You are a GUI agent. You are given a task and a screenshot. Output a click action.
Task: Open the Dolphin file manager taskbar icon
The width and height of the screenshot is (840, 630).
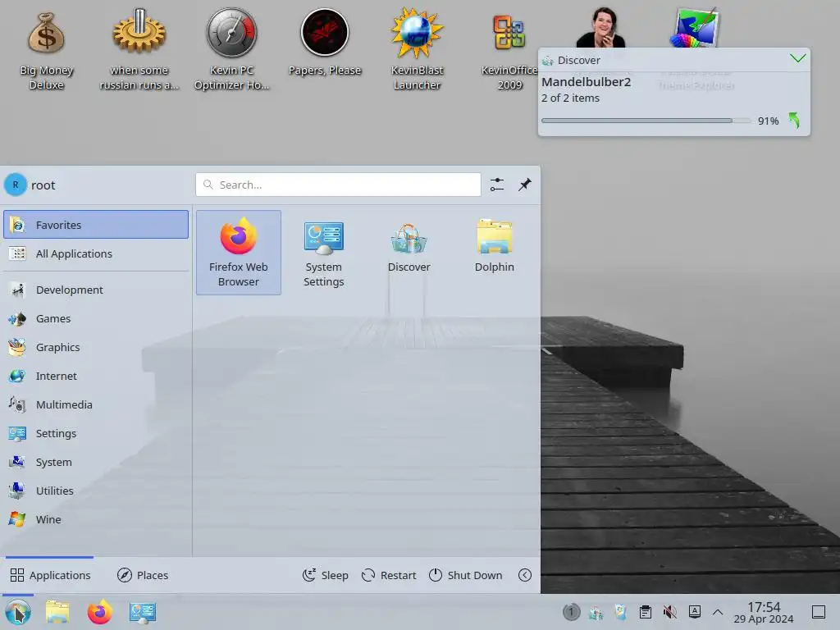pyautogui.click(x=58, y=612)
